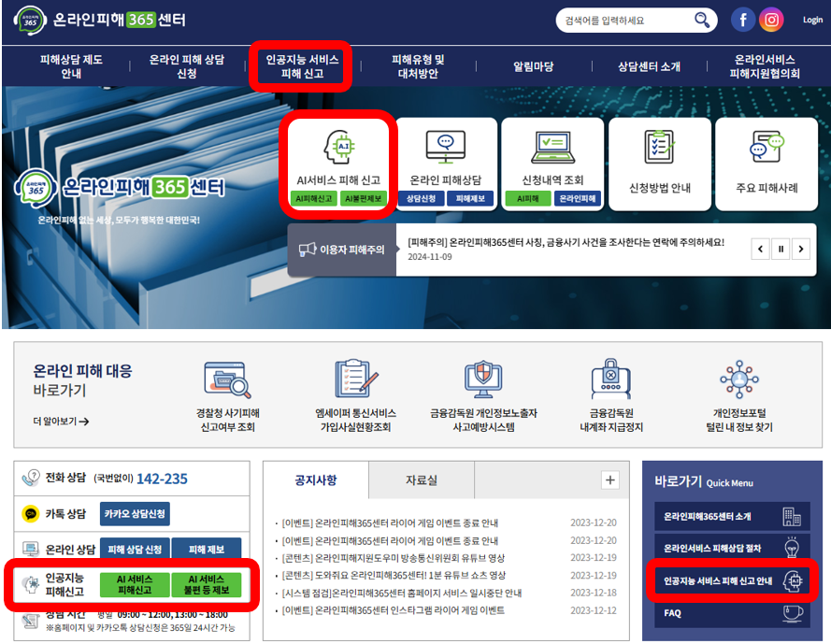831x644 pixels.
Task: Show next notice in ticker
Action: tap(803, 249)
